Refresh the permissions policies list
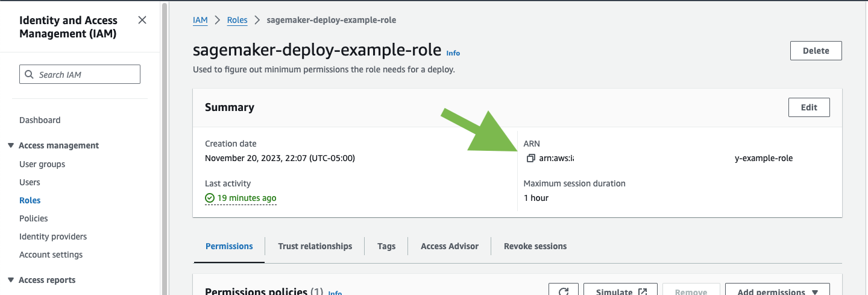Viewport: 868px width, 295px height. 564,291
